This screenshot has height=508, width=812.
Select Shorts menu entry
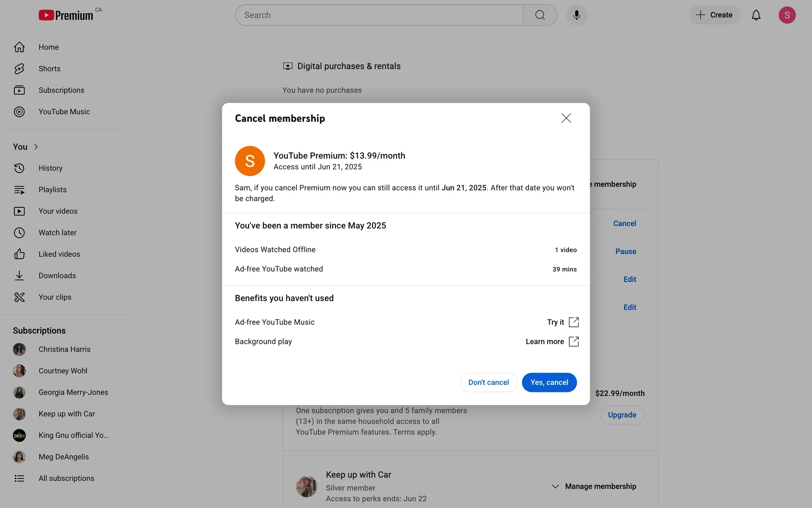pos(64,69)
